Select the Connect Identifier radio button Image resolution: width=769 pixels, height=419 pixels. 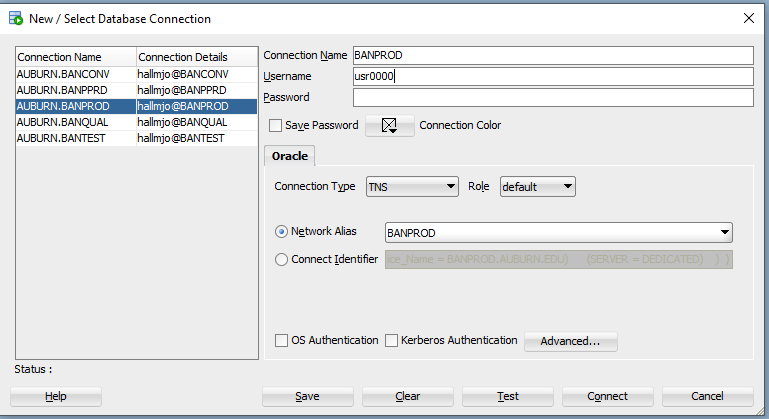(x=281, y=260)
